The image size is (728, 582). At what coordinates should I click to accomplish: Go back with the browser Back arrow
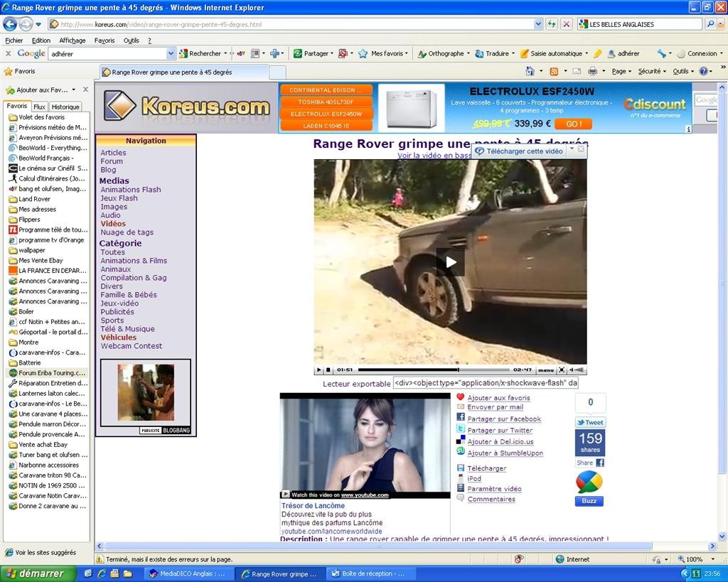[10, 23]
